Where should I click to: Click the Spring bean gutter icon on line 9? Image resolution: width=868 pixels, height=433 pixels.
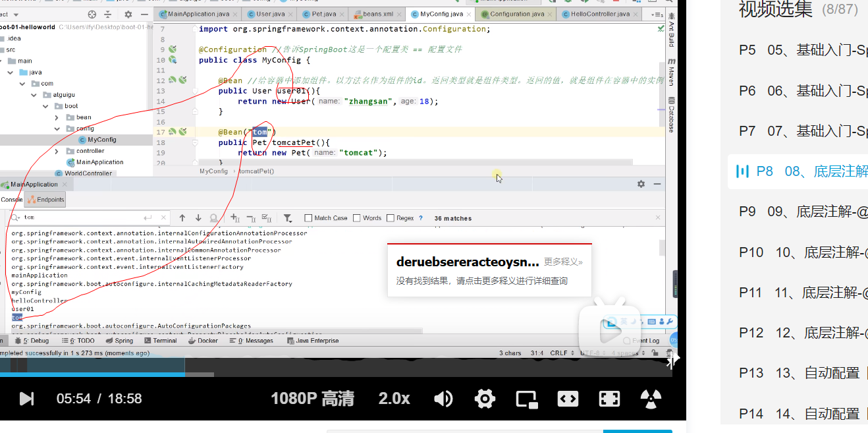point(173,49)
